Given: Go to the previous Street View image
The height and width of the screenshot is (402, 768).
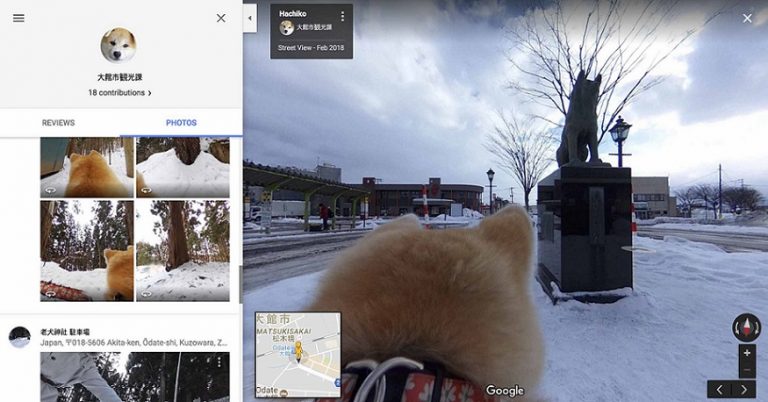Looking at the screenshot, I should tap(720, 389).
